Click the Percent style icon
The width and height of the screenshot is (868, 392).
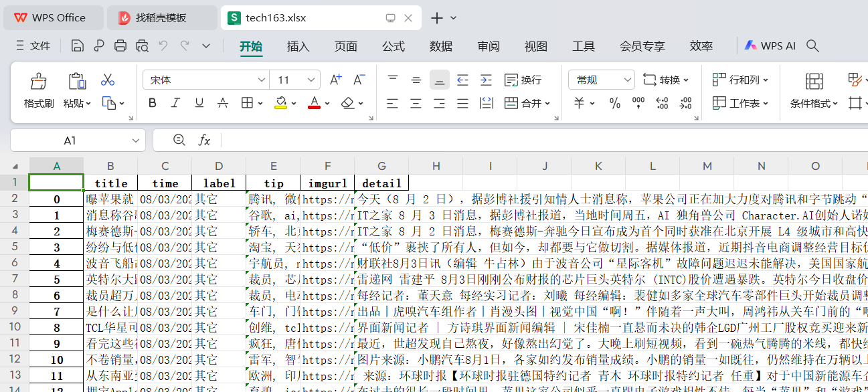[615, 103]
